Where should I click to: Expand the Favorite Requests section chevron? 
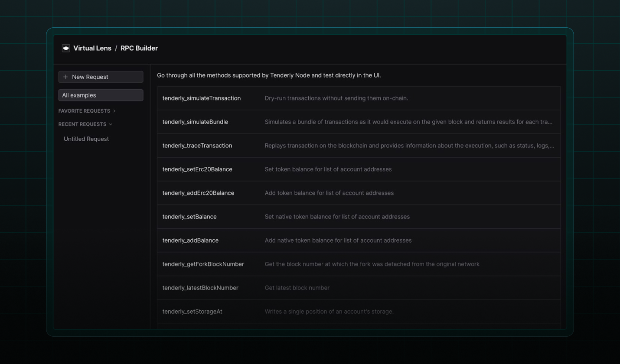coord(114,111)
